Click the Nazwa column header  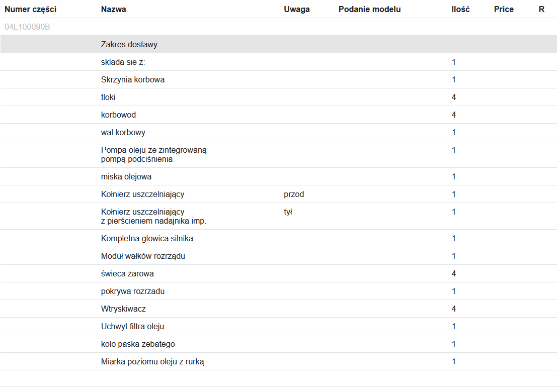[x=114, y=10]
